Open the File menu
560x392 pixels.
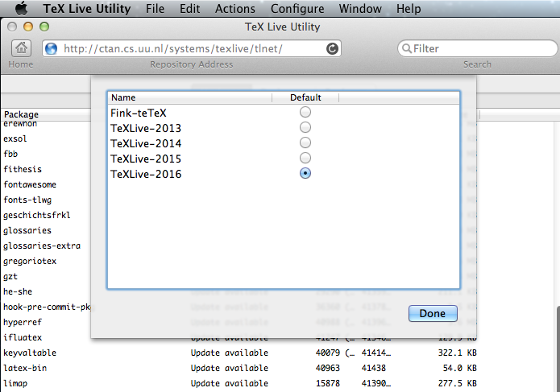(155, 9)
